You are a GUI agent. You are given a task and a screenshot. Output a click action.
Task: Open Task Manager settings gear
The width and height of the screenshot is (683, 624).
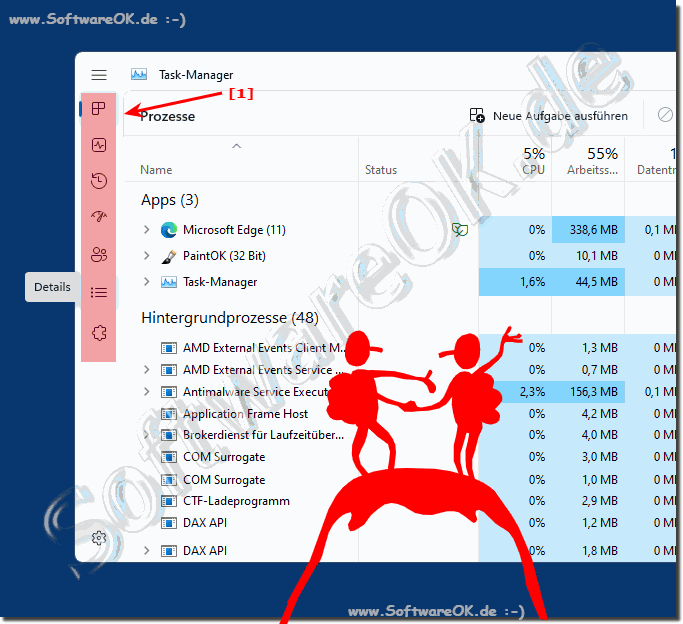pyautogui.click(x=99, y=538)
